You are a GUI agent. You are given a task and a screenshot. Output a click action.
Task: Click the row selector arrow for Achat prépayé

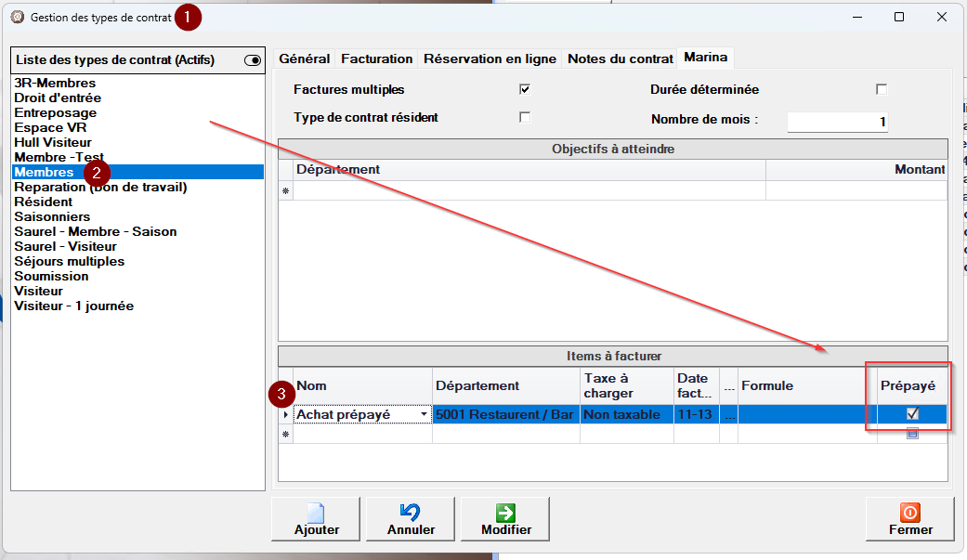pos(286,415)
